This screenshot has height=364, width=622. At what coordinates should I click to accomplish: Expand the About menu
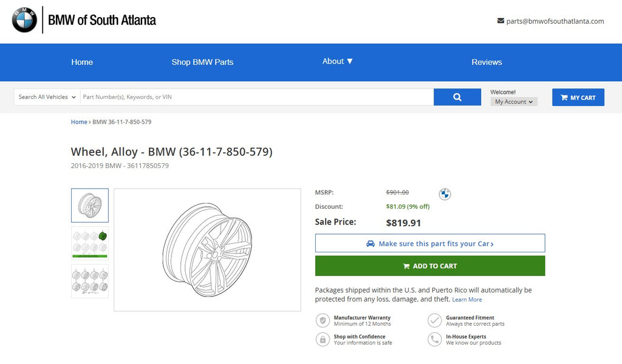pos(337,61)
